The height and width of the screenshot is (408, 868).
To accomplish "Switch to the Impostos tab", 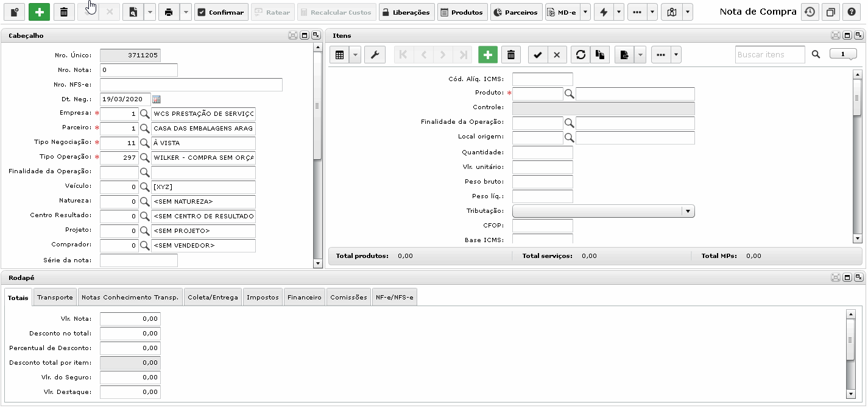I will (x=263, y=298).
